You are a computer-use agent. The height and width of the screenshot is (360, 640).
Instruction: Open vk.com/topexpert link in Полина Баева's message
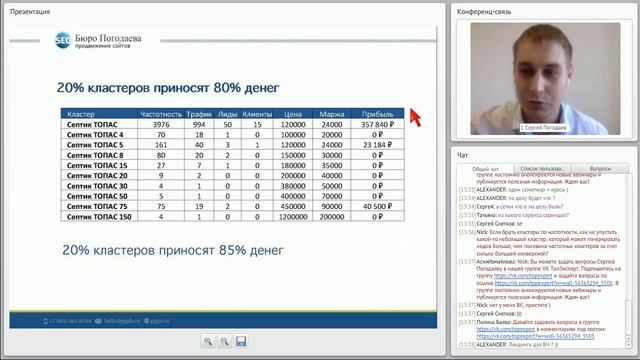click(506, 329)
